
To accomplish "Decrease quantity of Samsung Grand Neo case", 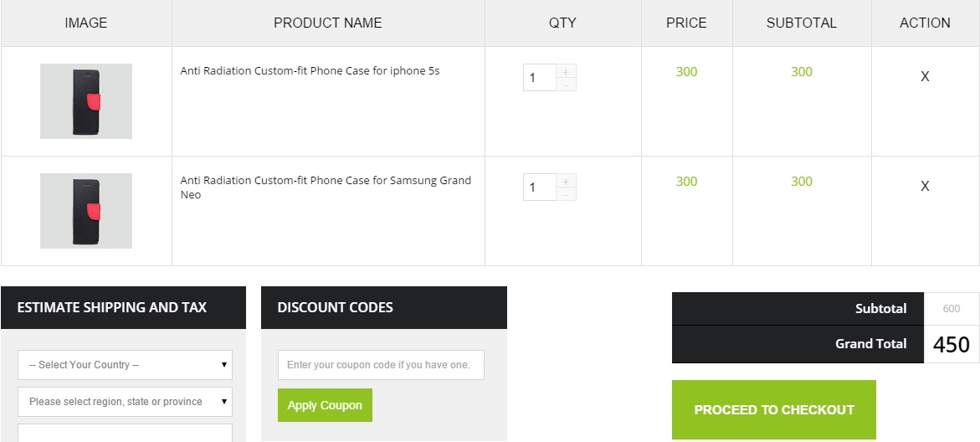I will pyautogui.click(x=567, y=194).
